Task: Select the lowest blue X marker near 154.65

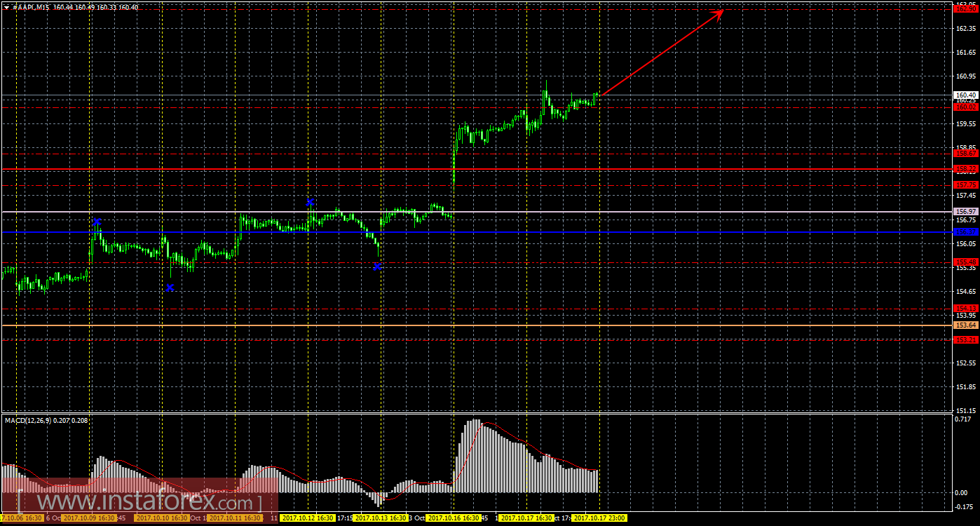Action: tap(170, 288)
